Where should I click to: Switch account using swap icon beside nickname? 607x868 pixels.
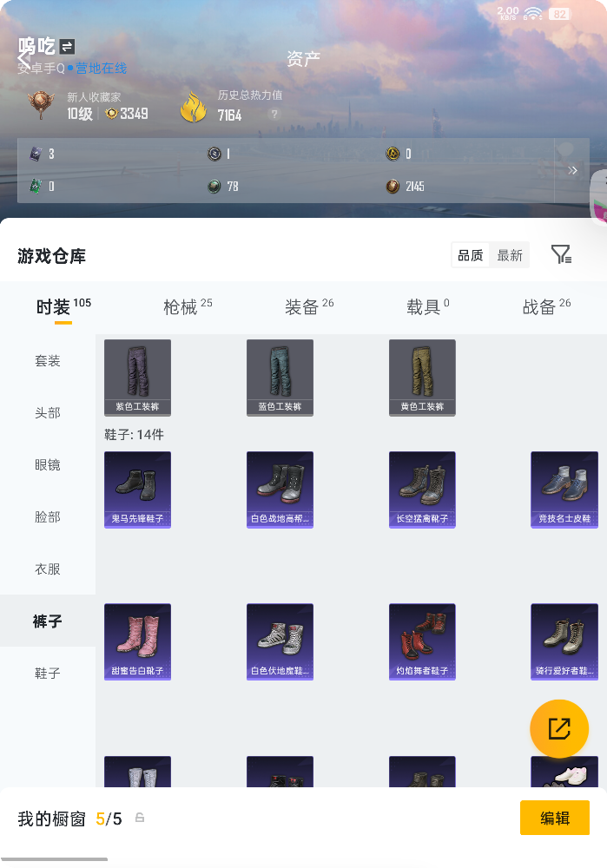pos(67,47)
